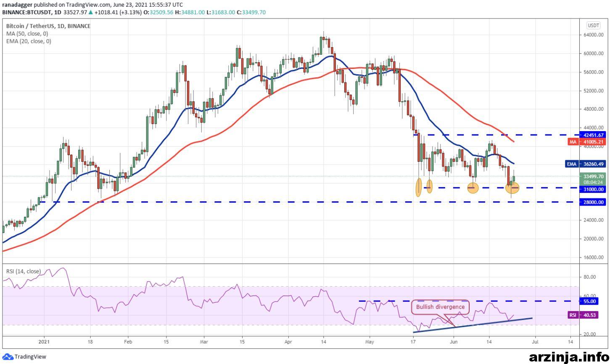Click the Mar label on time axis
610x364 pixels.
pos(203,343)
